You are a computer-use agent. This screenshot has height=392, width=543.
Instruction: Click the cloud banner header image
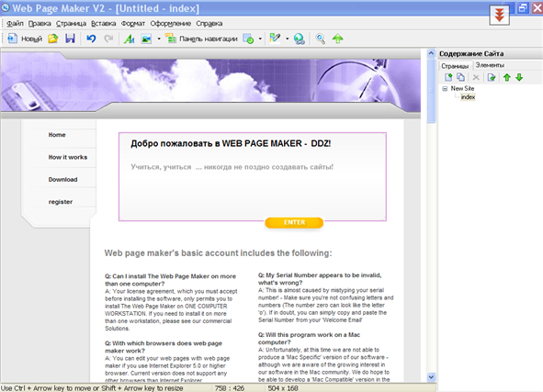click(x=210, y=82)
